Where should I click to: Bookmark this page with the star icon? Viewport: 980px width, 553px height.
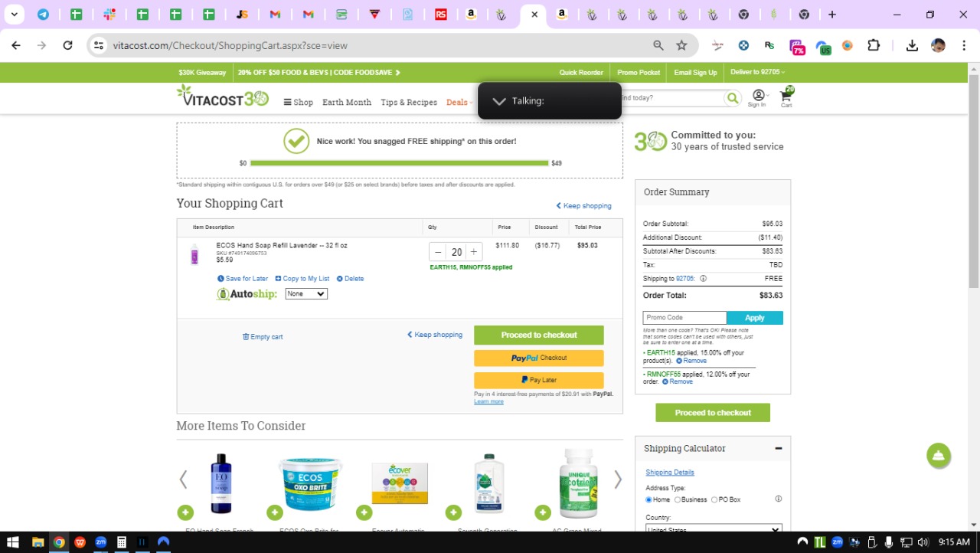click(x=681, y=45)
